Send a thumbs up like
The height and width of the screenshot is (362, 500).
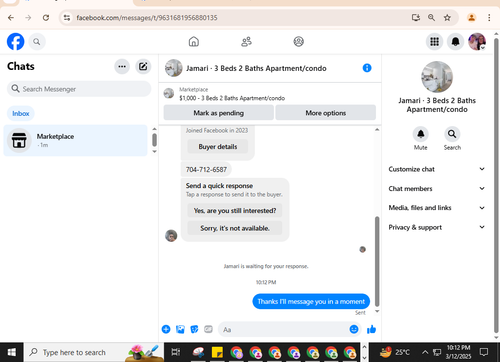[x=371, y=329]
